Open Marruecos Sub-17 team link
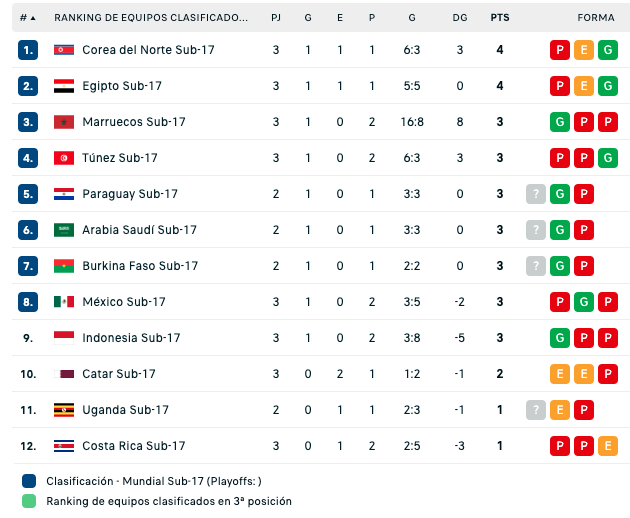This screenshot has width=630, height=518. click(134, 122)
